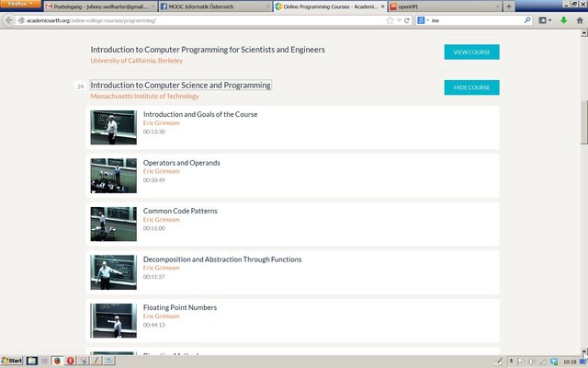Viewport: 588px width, 368px height.
Task: Click the page scrollbar up arrow
Action: (x=584, y=33)
